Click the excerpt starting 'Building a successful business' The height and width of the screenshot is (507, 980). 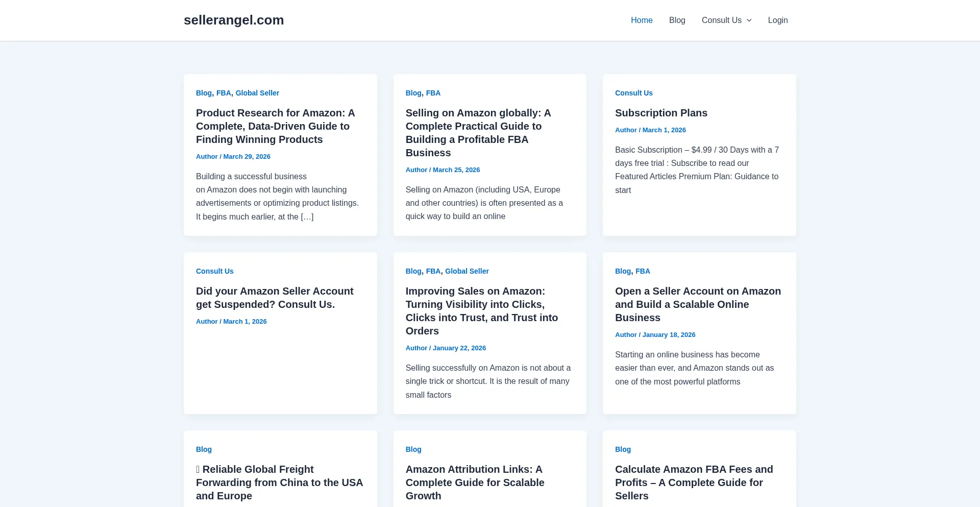point(278,197)
